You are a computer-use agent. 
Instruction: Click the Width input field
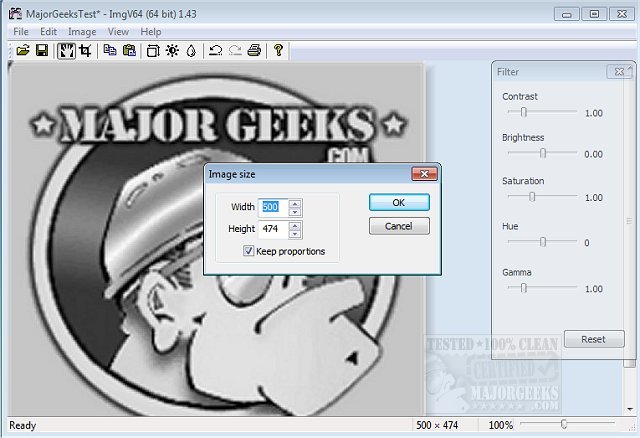tap(273, 207)
